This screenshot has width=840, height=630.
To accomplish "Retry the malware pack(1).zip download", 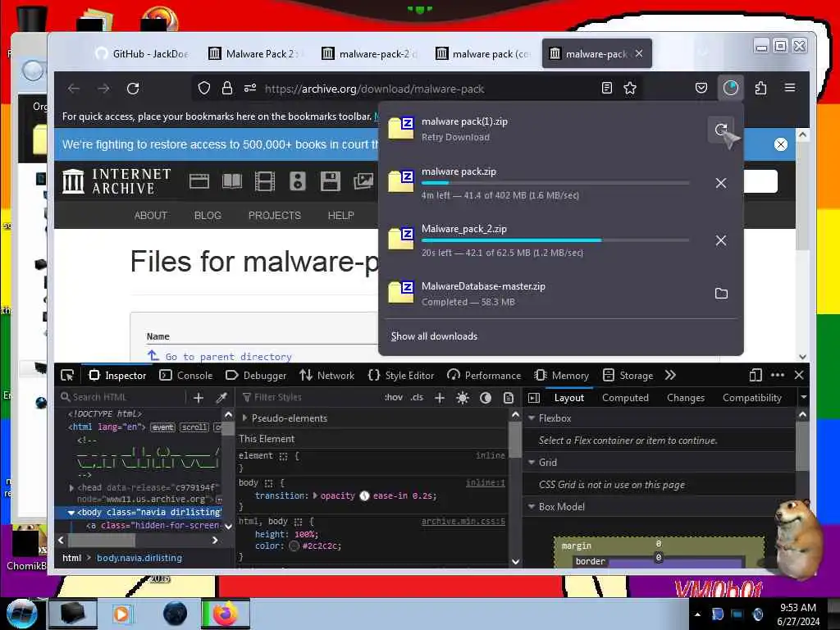I will (721, 129).
